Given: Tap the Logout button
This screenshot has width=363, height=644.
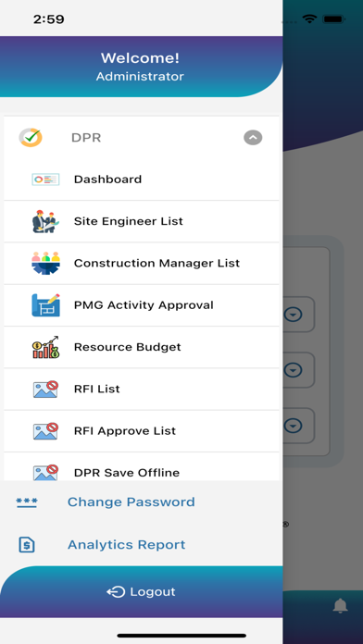Looking at the screenshot, I should [x=141, y=592].
